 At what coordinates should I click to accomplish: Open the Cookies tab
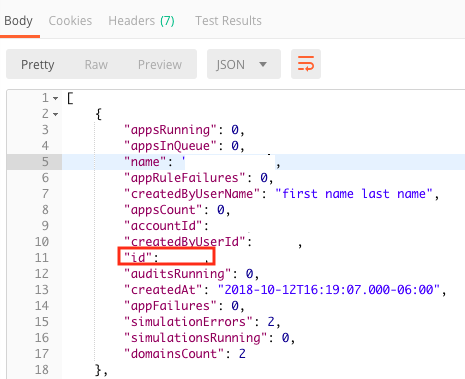(x=70, y=21)
